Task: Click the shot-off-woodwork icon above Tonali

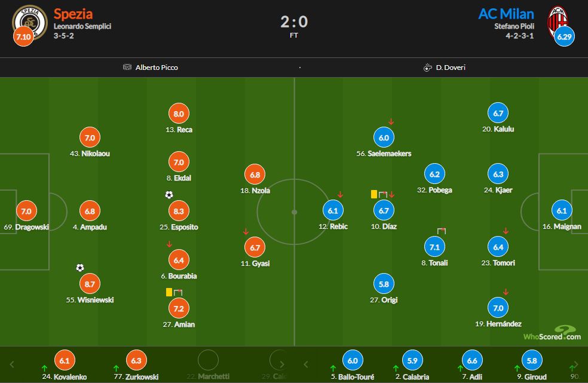Action: (442, 231)
